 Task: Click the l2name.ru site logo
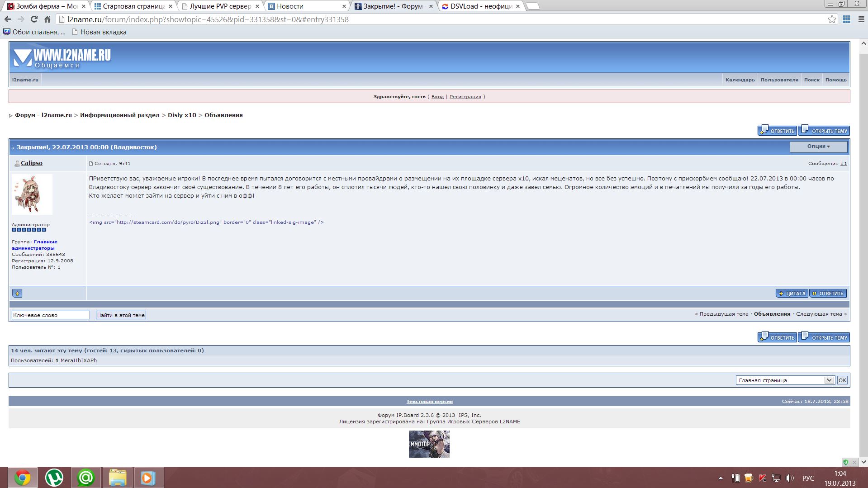coord(62,58)
